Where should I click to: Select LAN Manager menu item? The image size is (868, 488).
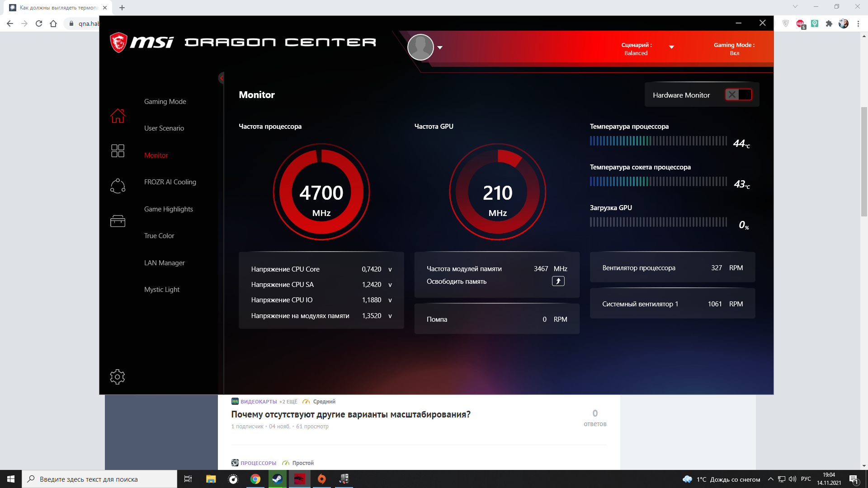[164, 263]
